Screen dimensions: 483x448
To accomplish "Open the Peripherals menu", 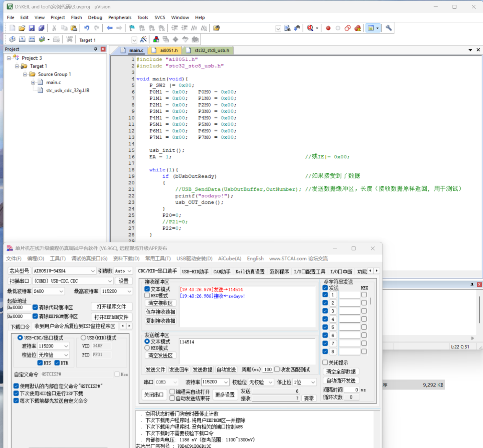I will click(119, 17).
